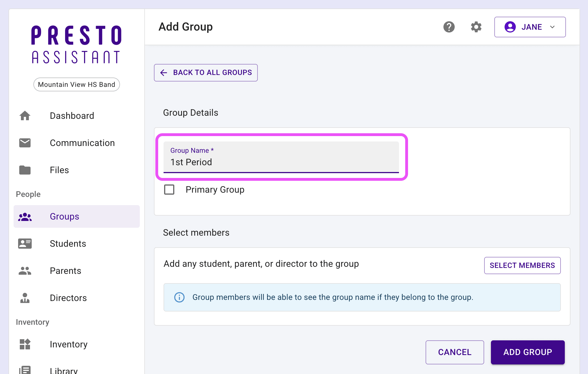Click the Directors person icon
Screen dimensions: 588x374
pyautogui.click(x=25, y=298)
